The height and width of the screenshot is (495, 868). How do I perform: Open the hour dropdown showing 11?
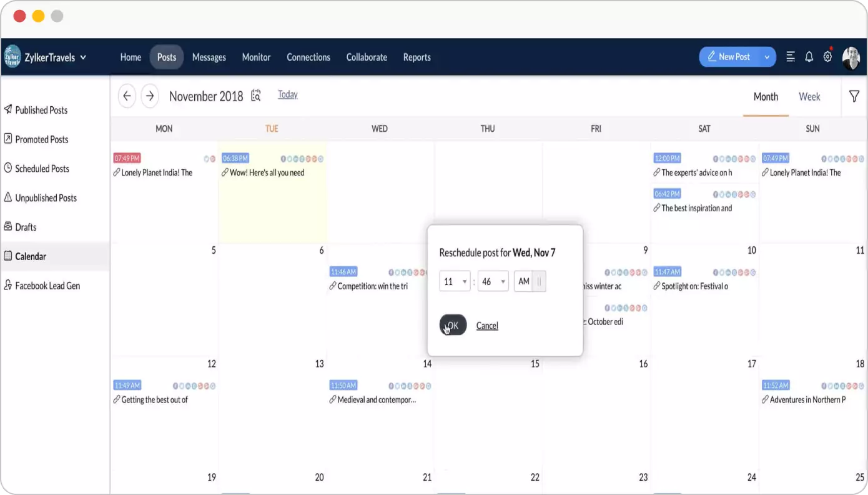point(455,281)
